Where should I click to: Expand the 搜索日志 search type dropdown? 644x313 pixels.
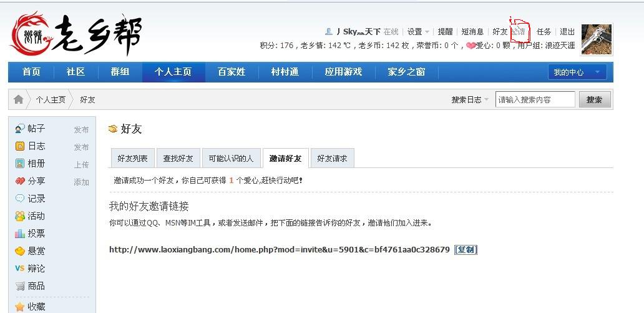click(470, 100)
